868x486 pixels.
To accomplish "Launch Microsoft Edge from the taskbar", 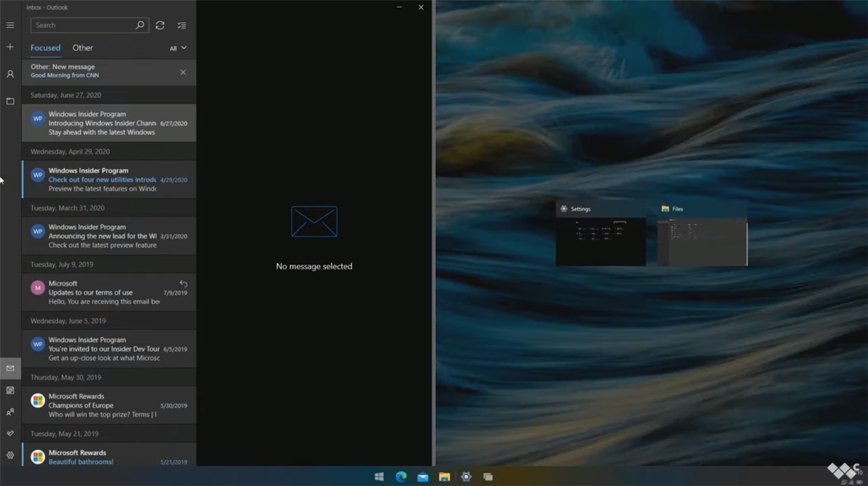I will click(x=401, y=477).
